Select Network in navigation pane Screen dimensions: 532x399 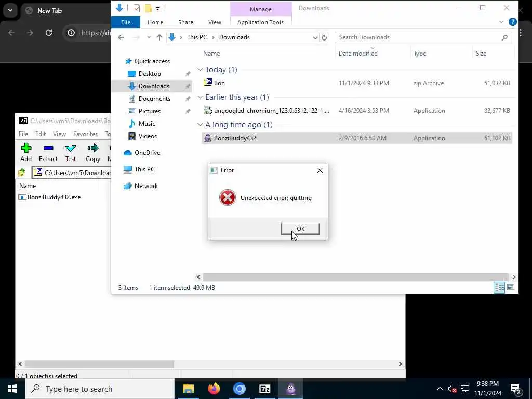point(146,186)
